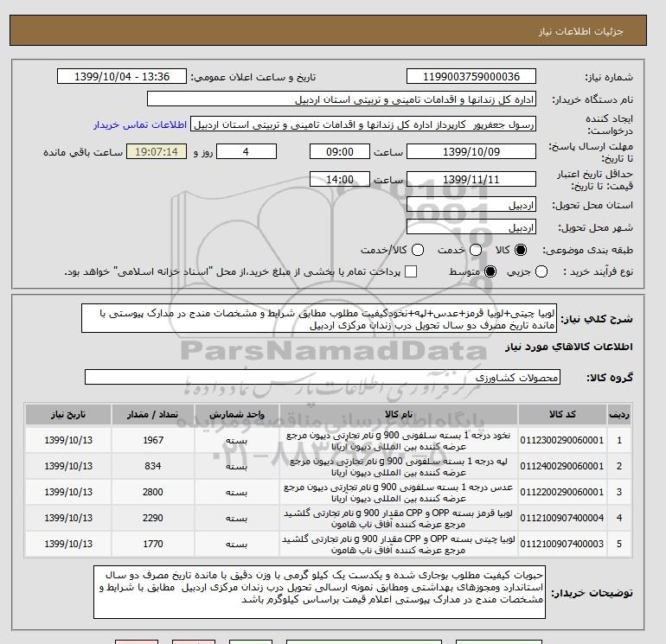Viewport: 666px width, 644px height.
Task: Click quantity value 1967
Action: 153,440
